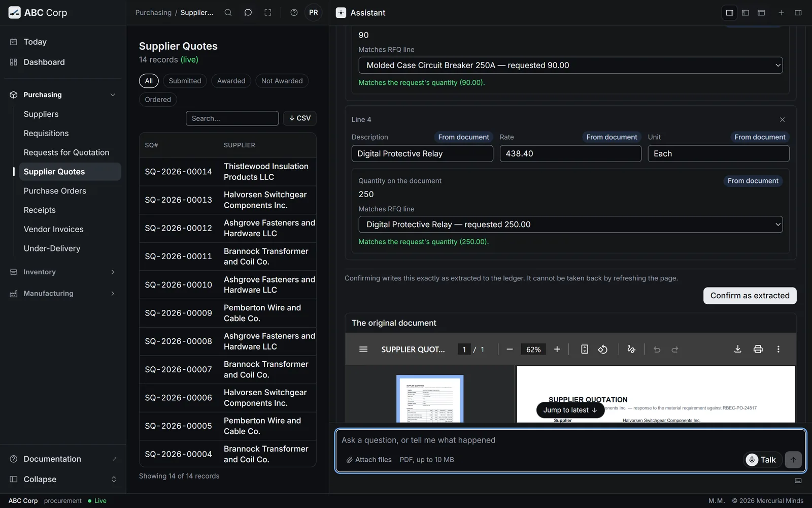Zoom in the PDF with plus icon
Screen dimensions: 812x508
[557, 349]
